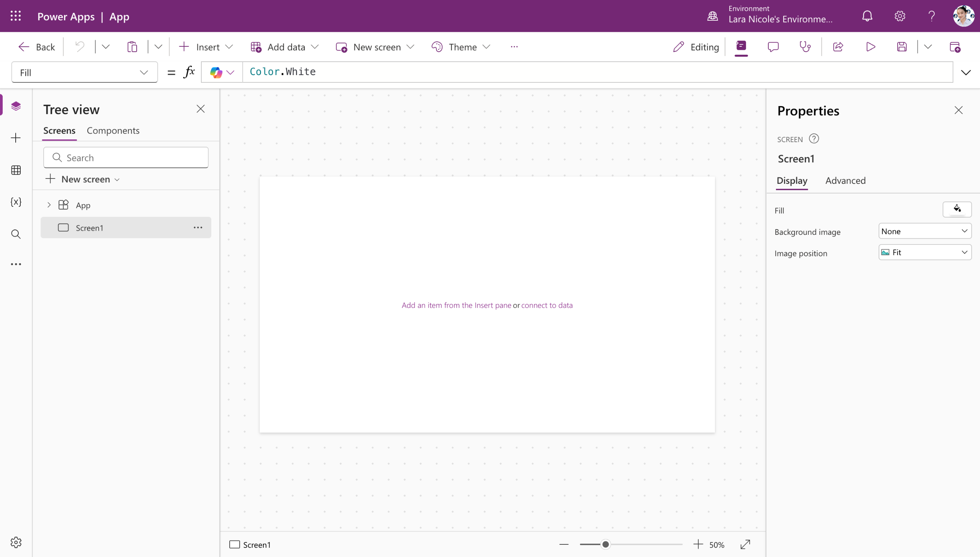Open the Background image None dropdown
This screenshot has width=980, height=557.
click(924, 231)
